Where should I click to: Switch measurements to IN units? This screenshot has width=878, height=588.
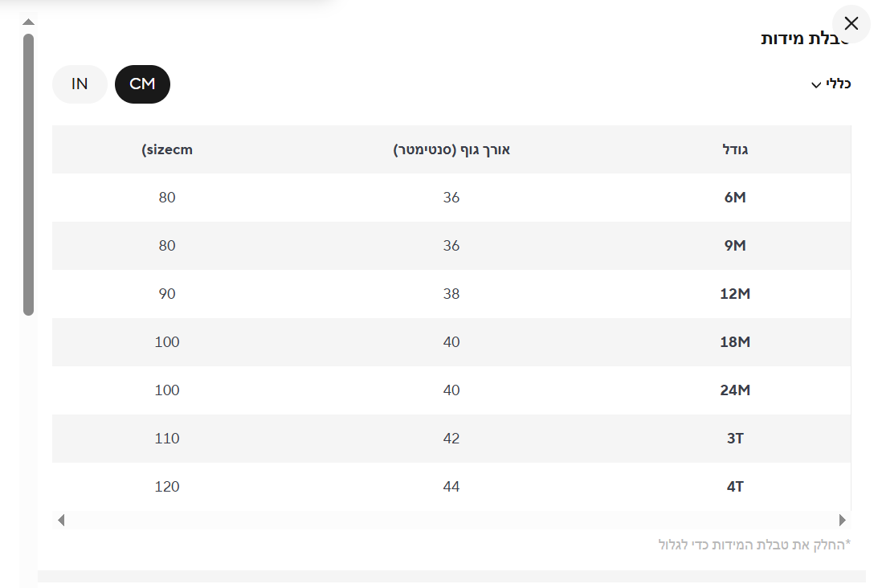pyautogui.click(x=80, y=84)
